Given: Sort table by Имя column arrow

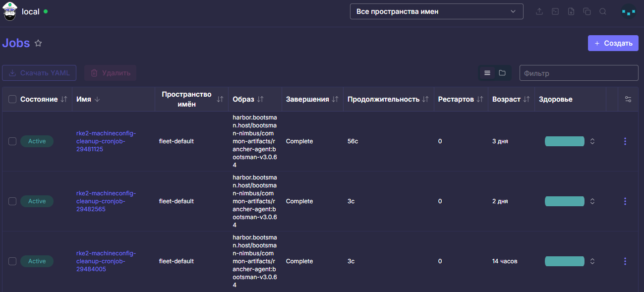Looking at the screenshot, I should pos(97,99).
